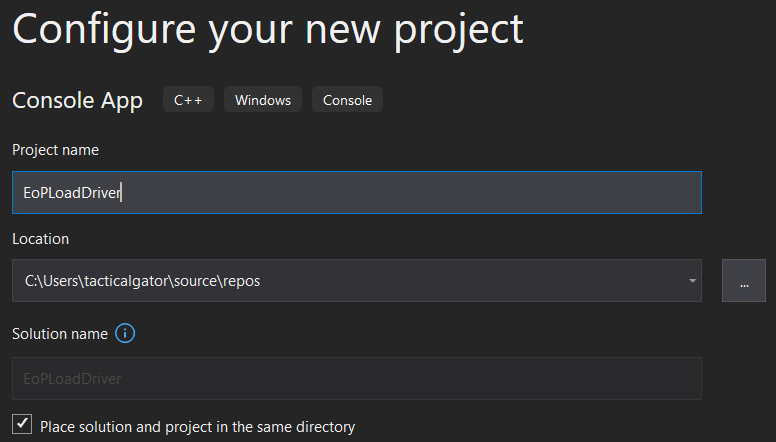
Task: Click the disabled Solution name field
Action: [357, 378]
